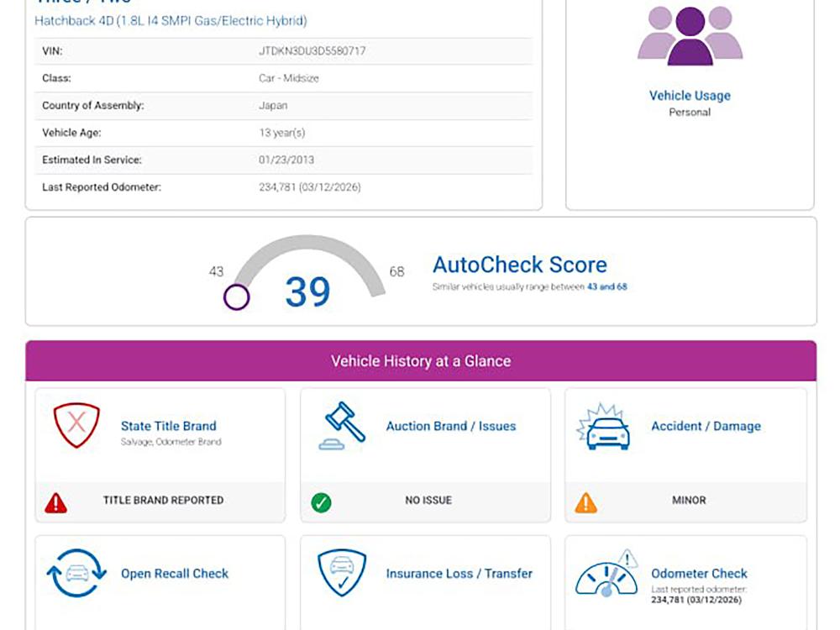Image resolution: width=840 pixels, height=630 pixels.
Task: Open the Accident / Damage link
Action: 706,426
